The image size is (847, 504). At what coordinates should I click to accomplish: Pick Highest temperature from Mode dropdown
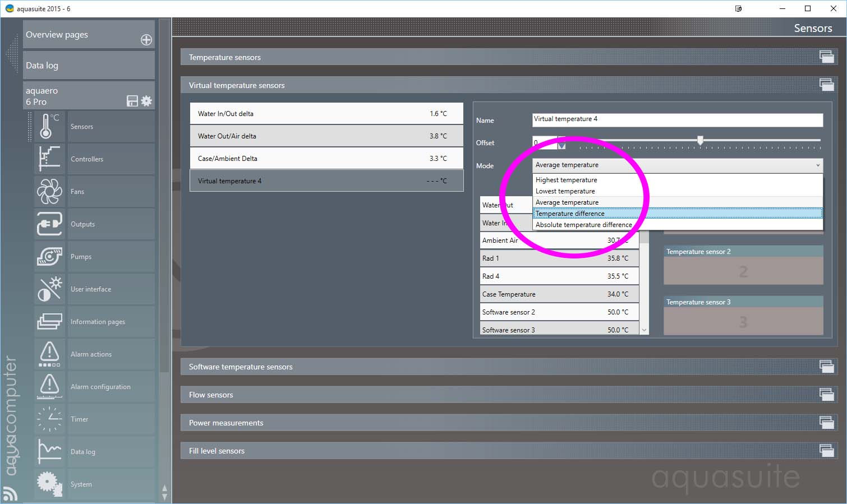(x=566, y=180)
